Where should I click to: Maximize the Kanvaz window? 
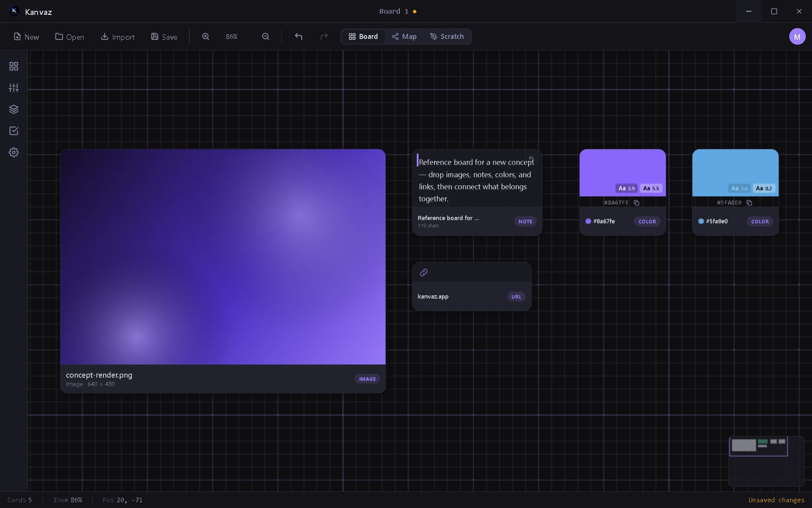pyautogui.click(x=774, y=11)
